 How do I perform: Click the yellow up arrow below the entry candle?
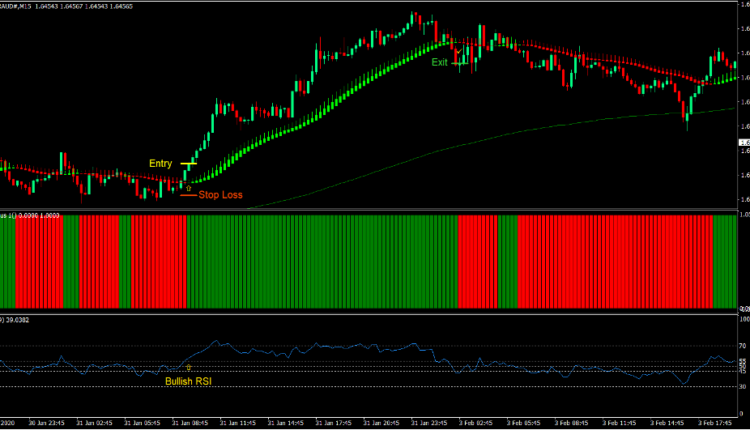pyautogui.click(x=187, y=186)
